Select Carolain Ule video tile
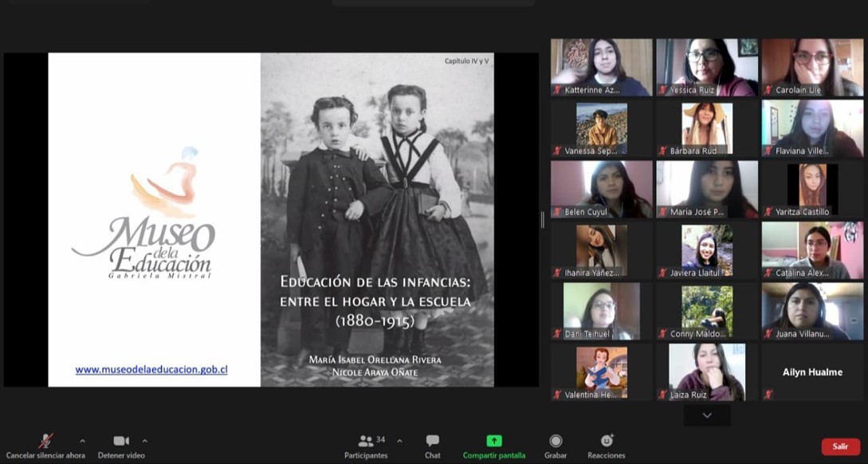The width and height of the screenshot is (868, 464). tap(813, 67)
